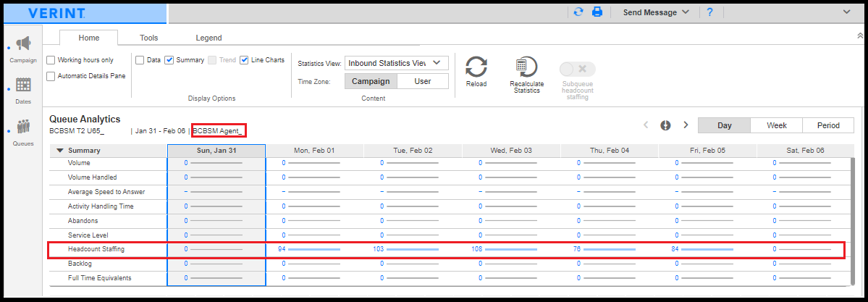The width and height of the screenshot is (868, 302).
Task: Click the BCBSM Agent_ queue name
Action: (x=218, y=131)
